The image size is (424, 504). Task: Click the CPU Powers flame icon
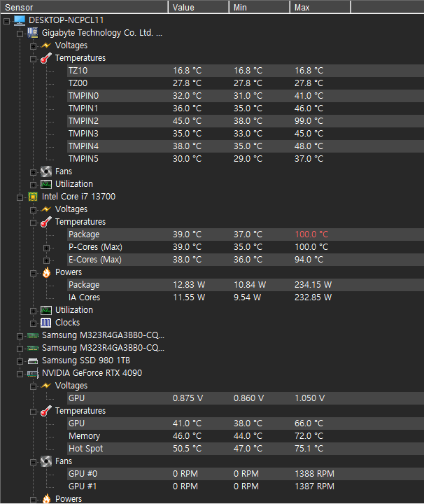[x=46, y=272]
